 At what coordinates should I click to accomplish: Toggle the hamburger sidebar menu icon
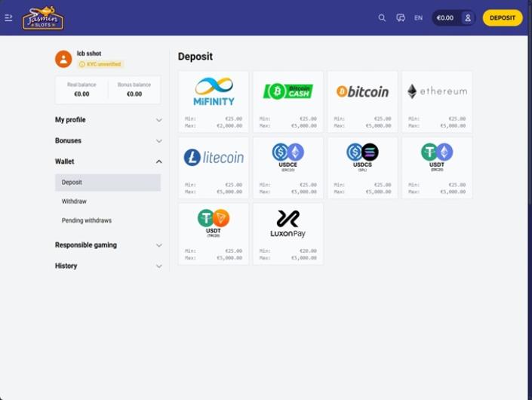[x=9, y=18]
